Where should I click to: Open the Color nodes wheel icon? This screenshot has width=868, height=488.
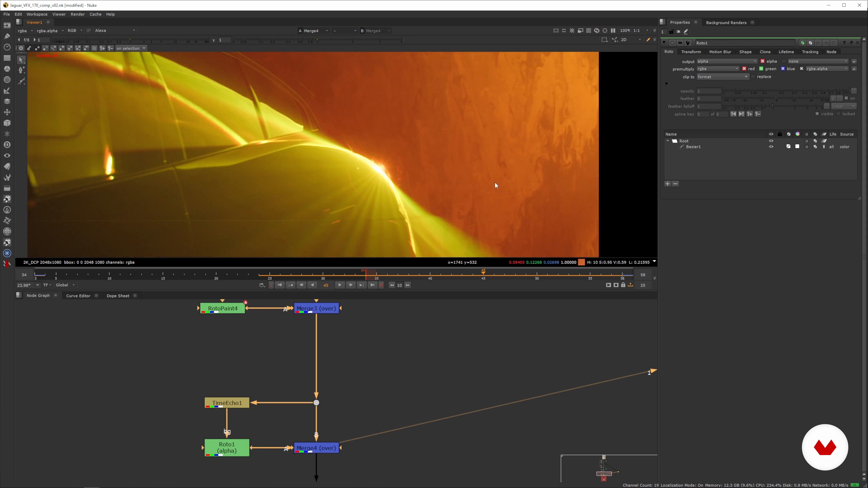[x=7, y=69]
